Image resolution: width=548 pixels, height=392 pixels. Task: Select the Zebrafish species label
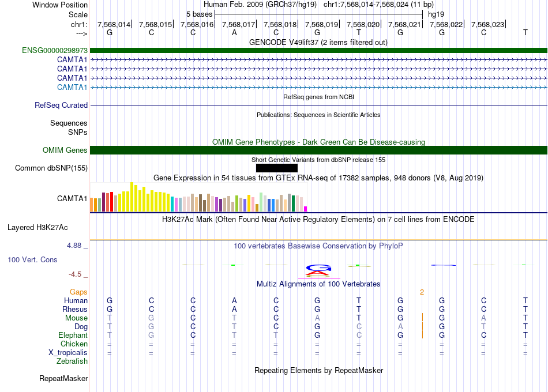click(x=72, y=361)
